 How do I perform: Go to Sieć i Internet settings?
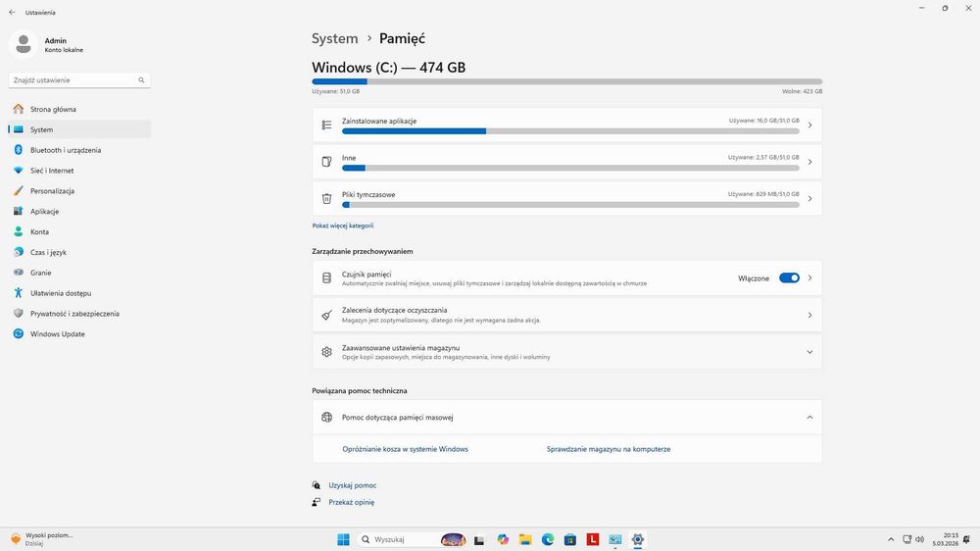click(79, 171)
